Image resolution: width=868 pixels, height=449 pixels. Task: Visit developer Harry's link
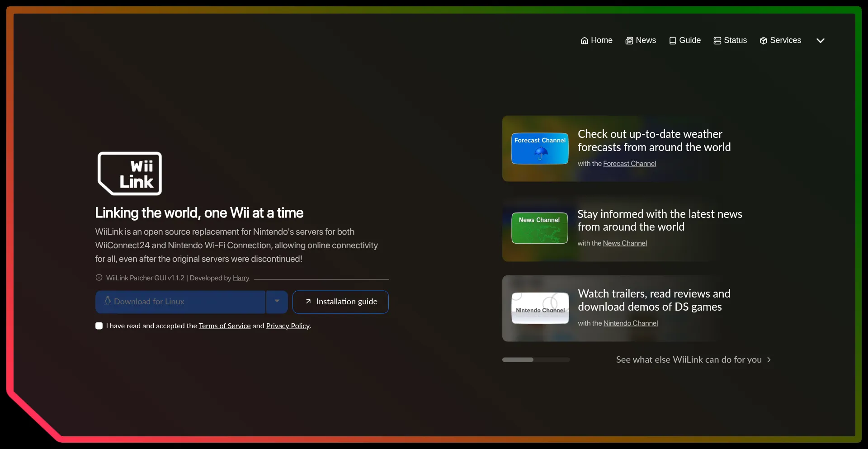pyautogui.click(x=241, y=278)
